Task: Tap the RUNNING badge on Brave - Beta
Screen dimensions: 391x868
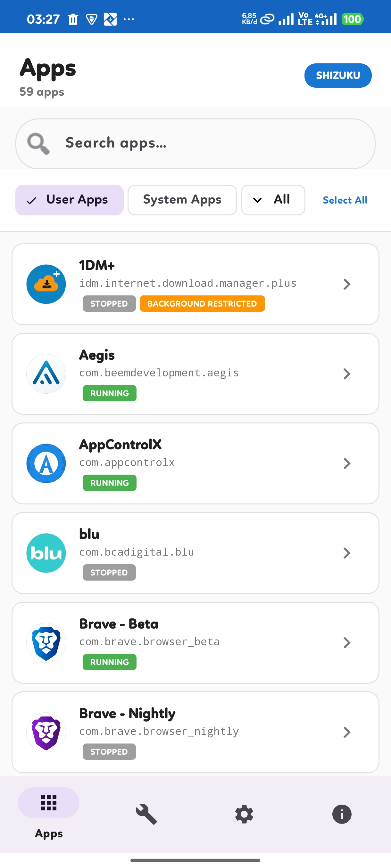Action: tap(109, 662)
